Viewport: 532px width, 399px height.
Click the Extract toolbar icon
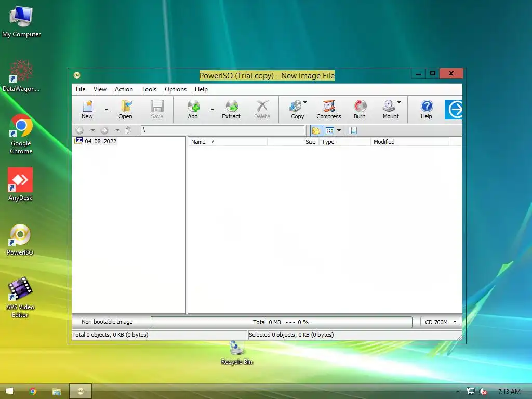[231, 109]
